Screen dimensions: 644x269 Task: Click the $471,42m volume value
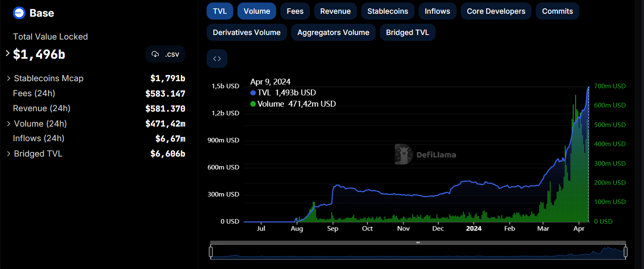coord(165,124)
